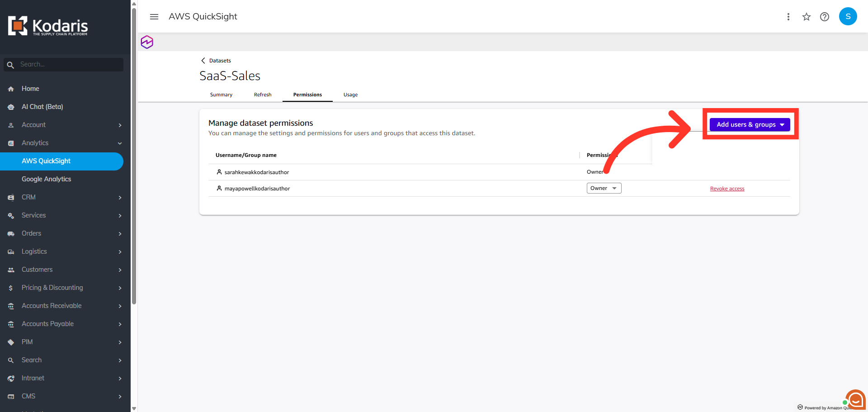Click the sidebar vertical scrollbar
Screen dimensions: 868x412
tap(134, 156)
